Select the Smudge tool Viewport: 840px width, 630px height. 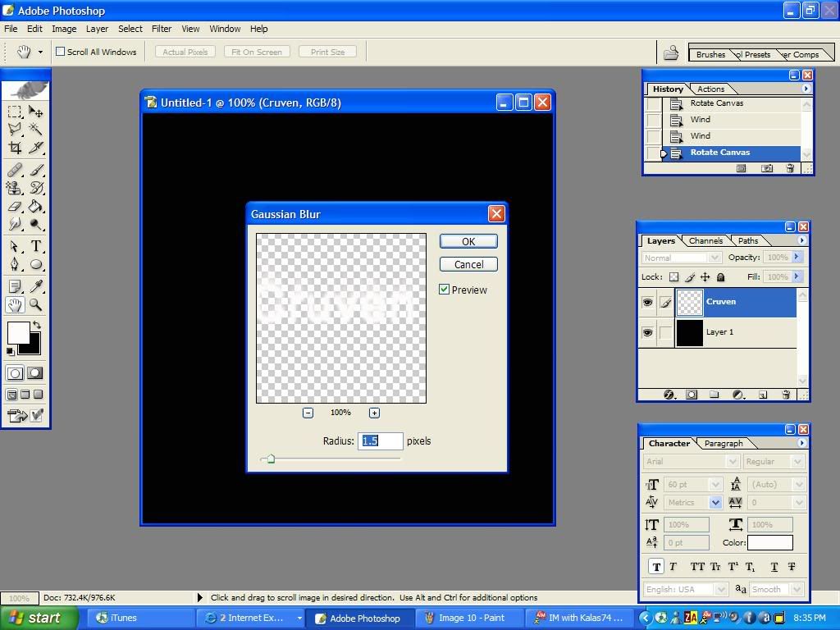tap(15, 224)
